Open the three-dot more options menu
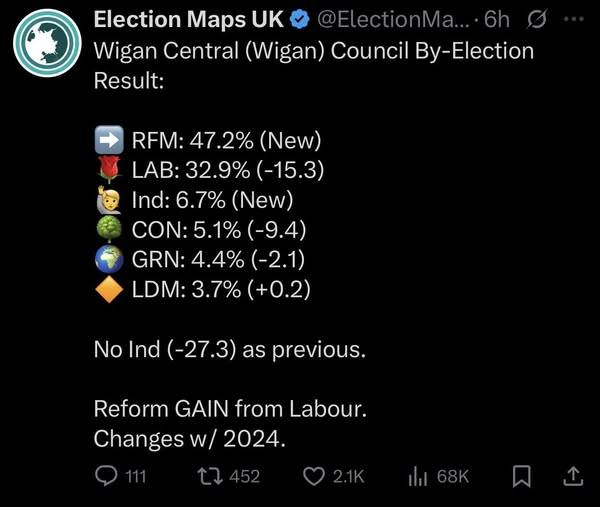Image resolution: width=600 pixels, height=507 pixels. 572,20
